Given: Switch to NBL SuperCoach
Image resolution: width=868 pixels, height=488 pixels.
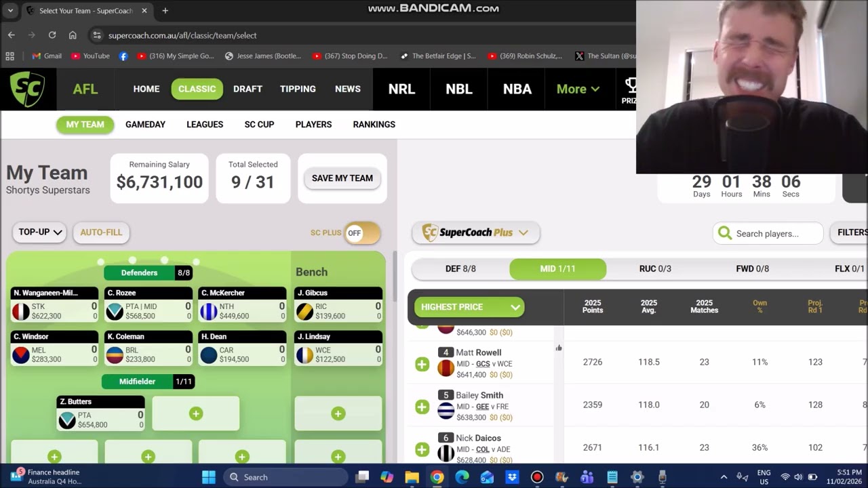Looking at the screenshot, I should pyautogui.click(x=459, y=89).
